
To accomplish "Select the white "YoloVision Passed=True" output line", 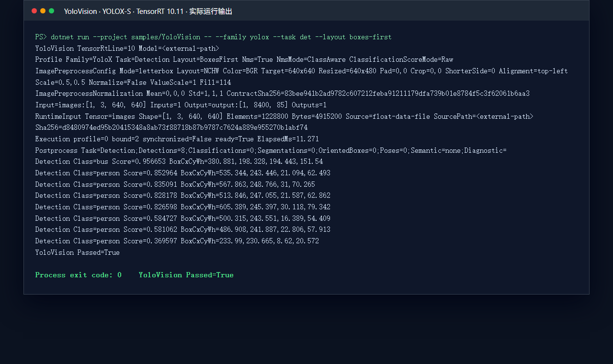I will pyautogui.click(x=78, y=252).
